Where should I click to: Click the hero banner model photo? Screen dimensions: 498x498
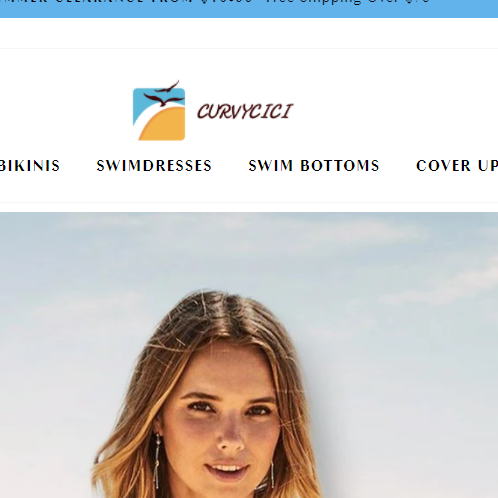(x=249, y=355)
